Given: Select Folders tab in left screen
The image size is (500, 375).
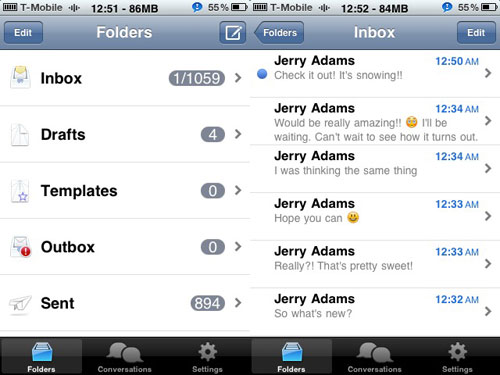Looking at the screenshot, I should tap(41, 356).
